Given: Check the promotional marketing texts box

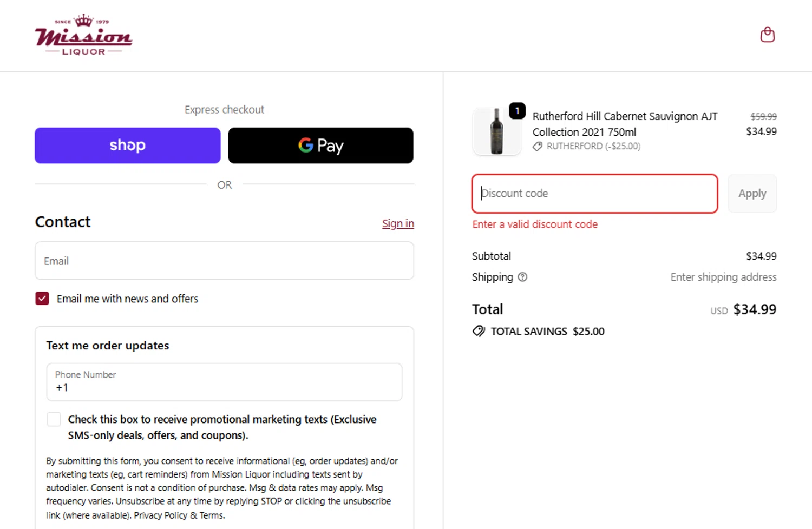Looking at the screenshot, I should pos(54,420).
